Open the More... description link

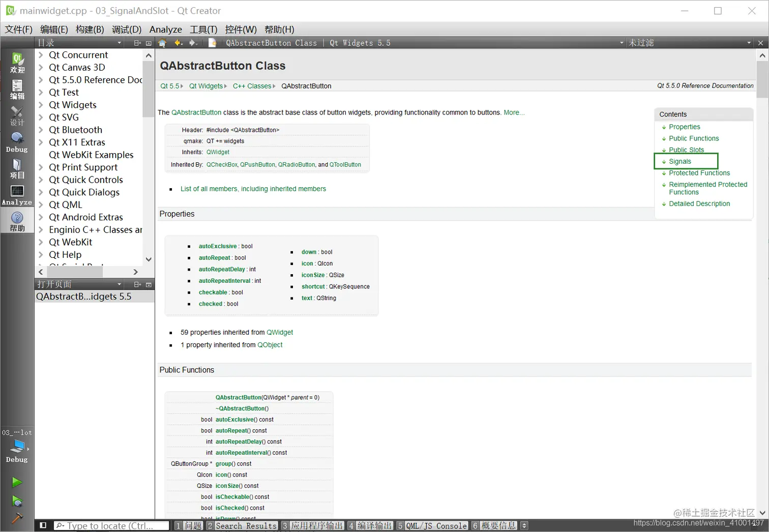pos(514,112)
